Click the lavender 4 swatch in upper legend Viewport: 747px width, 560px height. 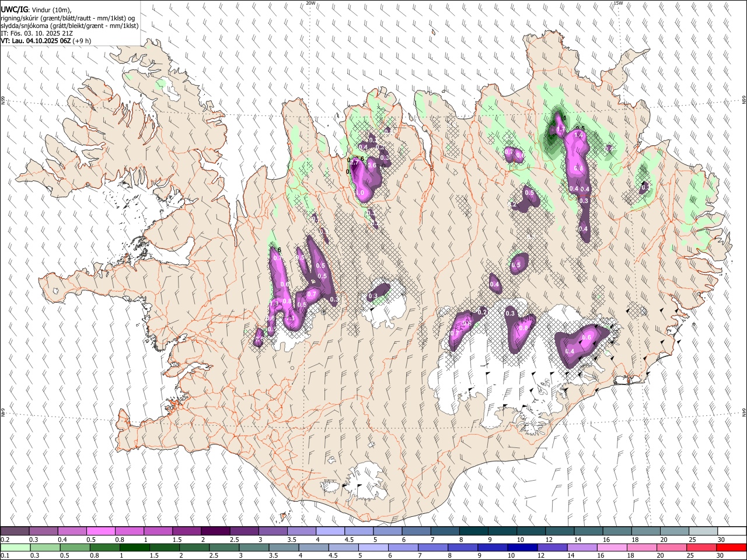pyautogui.click(x=330, y=531)
